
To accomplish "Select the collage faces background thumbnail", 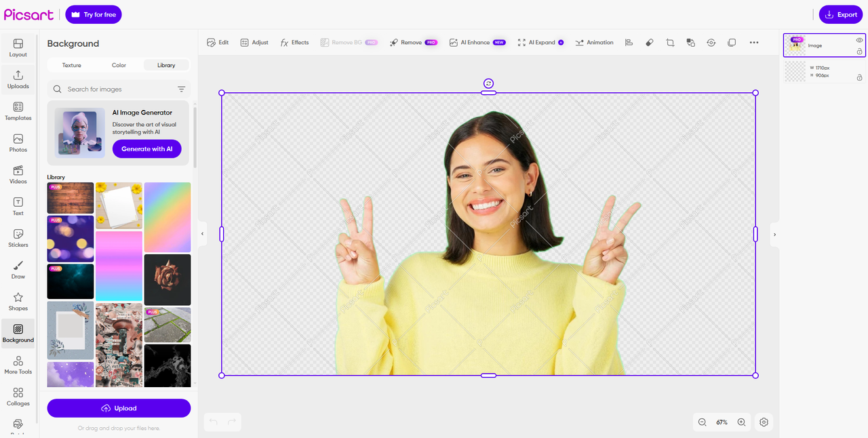I will pyautogui.click(x=119, y=344).
